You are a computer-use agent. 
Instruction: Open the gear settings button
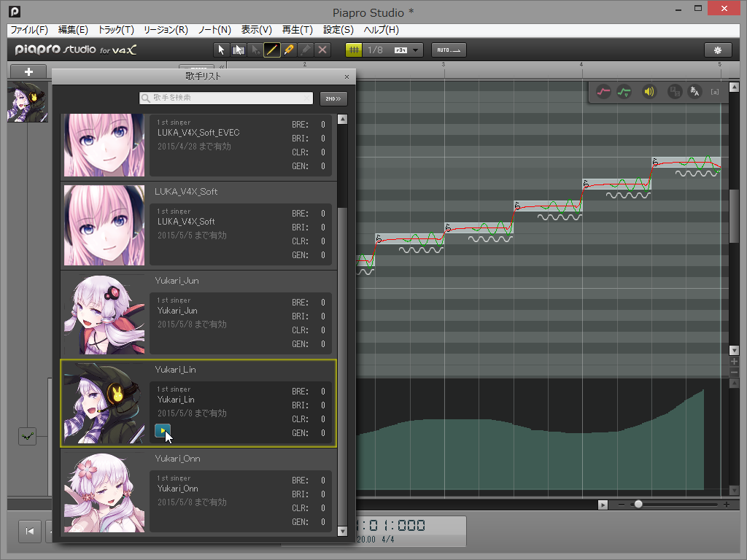(x=718, y=50)
